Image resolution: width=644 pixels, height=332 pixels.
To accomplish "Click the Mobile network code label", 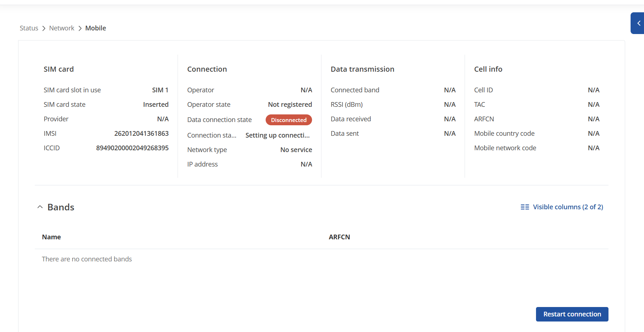I will pyautogui.click(x=505, y=148).
